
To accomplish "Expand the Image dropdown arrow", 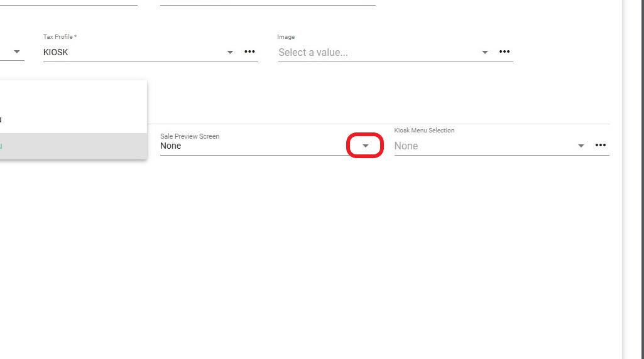I will [x=485, y=52].
